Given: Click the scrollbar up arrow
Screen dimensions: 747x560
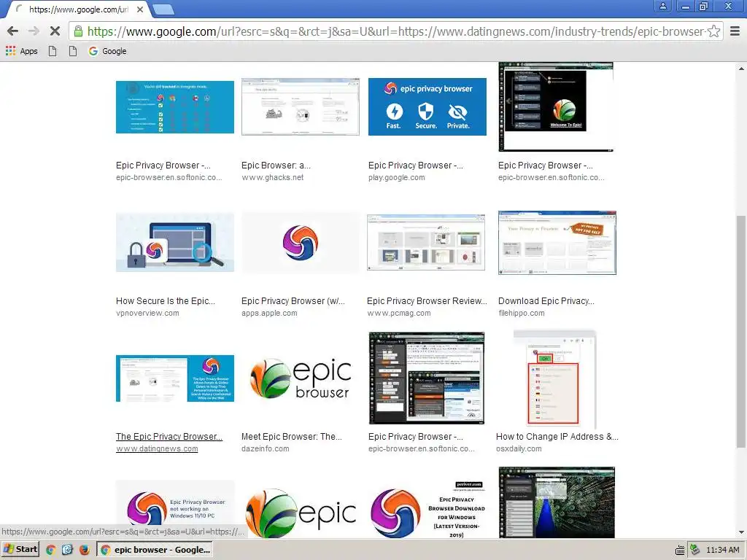Looking at the screenshot, I should point(741,69).
